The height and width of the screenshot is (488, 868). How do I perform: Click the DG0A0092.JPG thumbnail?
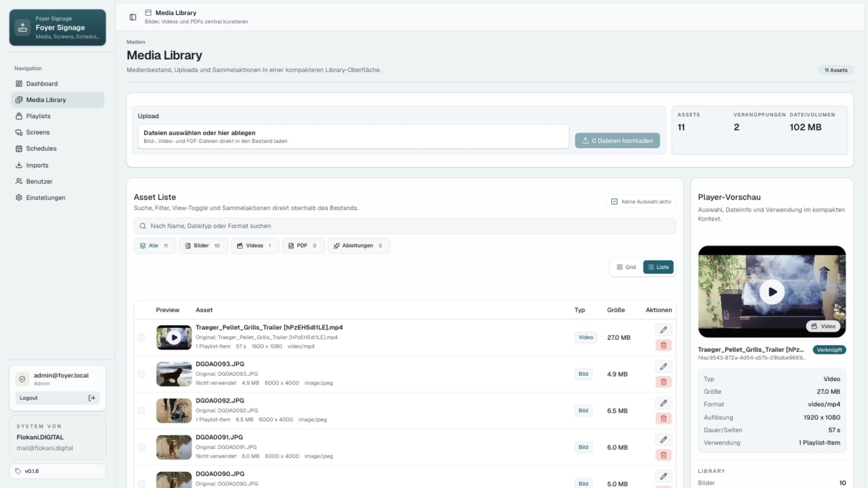click(x=174, y=411)
